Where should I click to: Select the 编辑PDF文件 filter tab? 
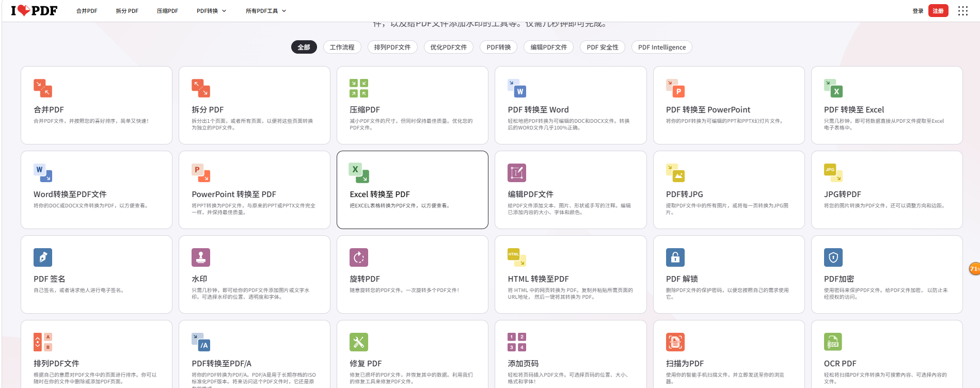549,47
